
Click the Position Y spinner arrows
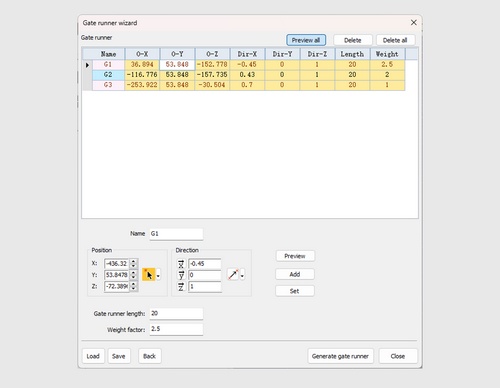(133, 275)
